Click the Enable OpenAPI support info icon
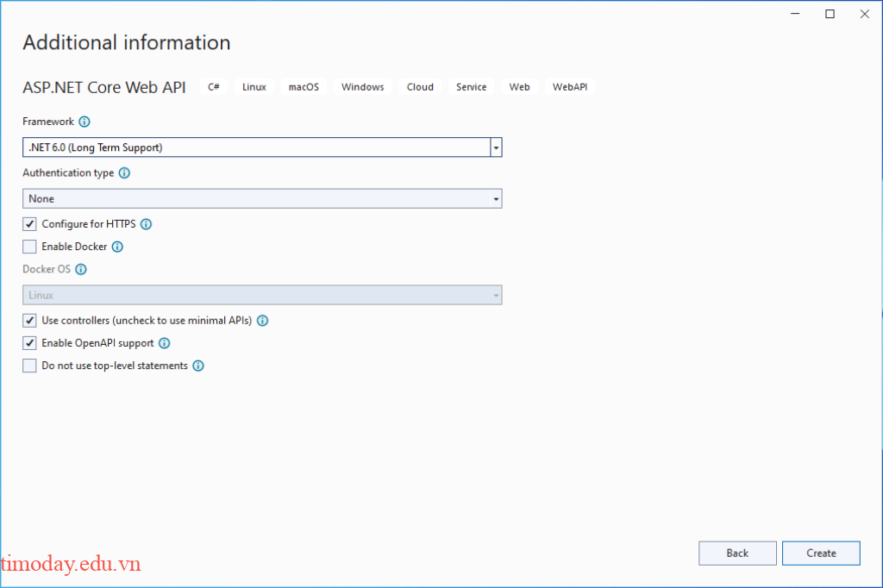 (165, 342)
